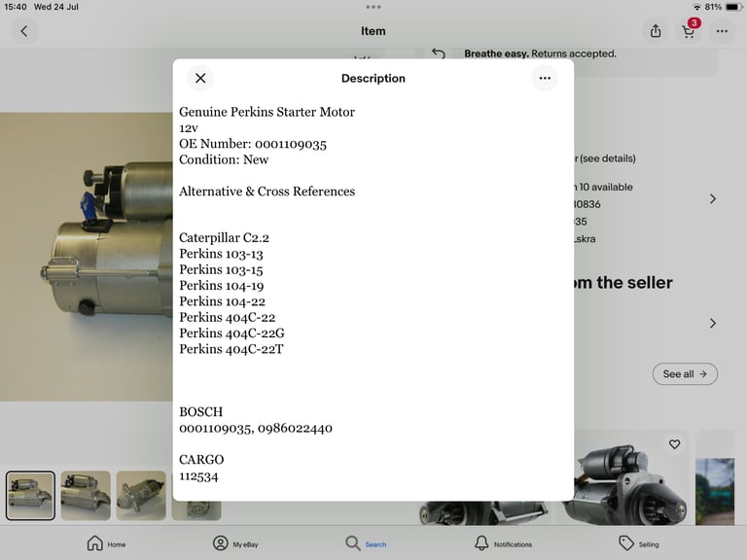Tap the Alternative & Cross References heading

267,192
